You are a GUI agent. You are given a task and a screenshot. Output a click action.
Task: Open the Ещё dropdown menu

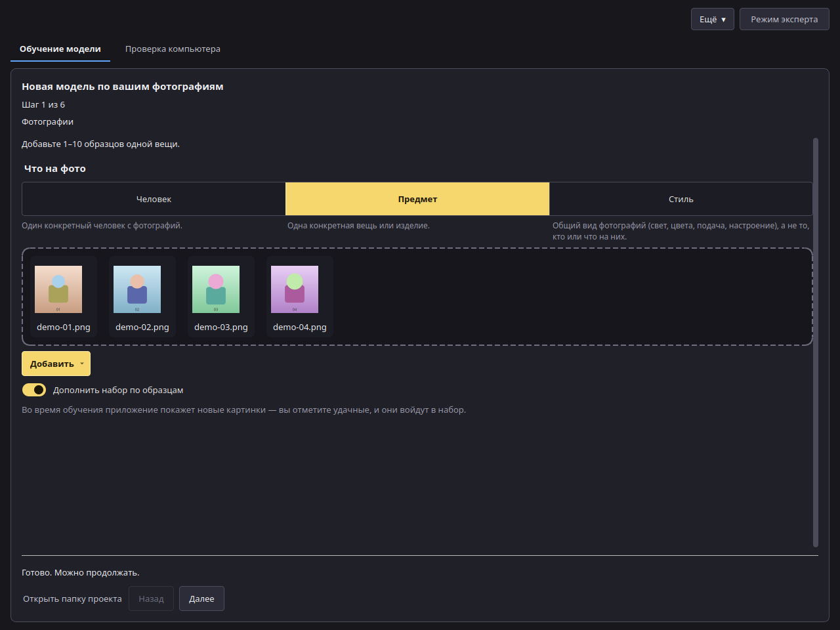click(x=712, y=19)
